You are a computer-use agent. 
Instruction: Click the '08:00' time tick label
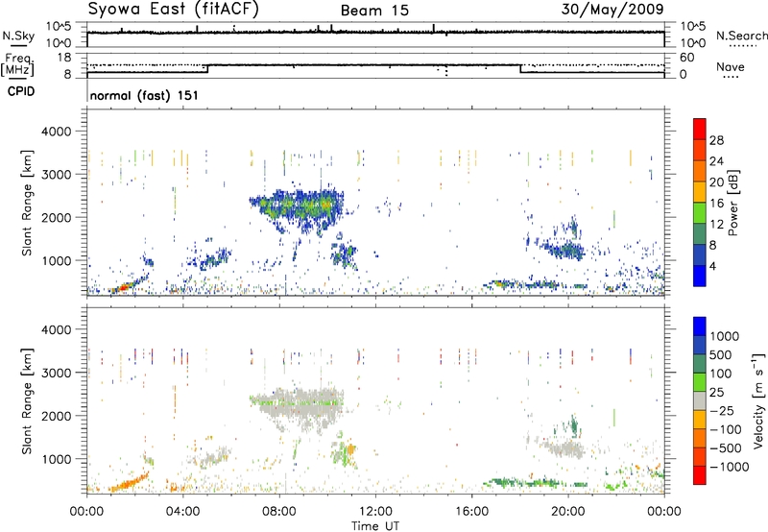[279, 512]
